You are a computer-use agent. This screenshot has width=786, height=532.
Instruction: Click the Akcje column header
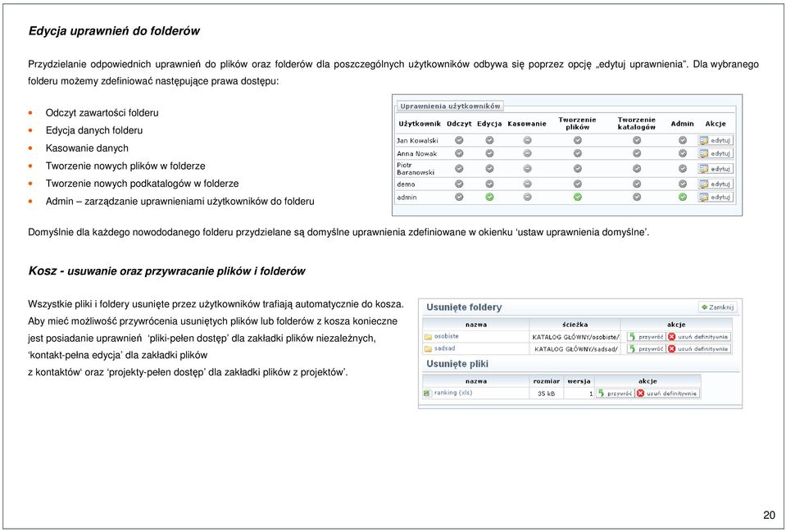click(716, 124)
